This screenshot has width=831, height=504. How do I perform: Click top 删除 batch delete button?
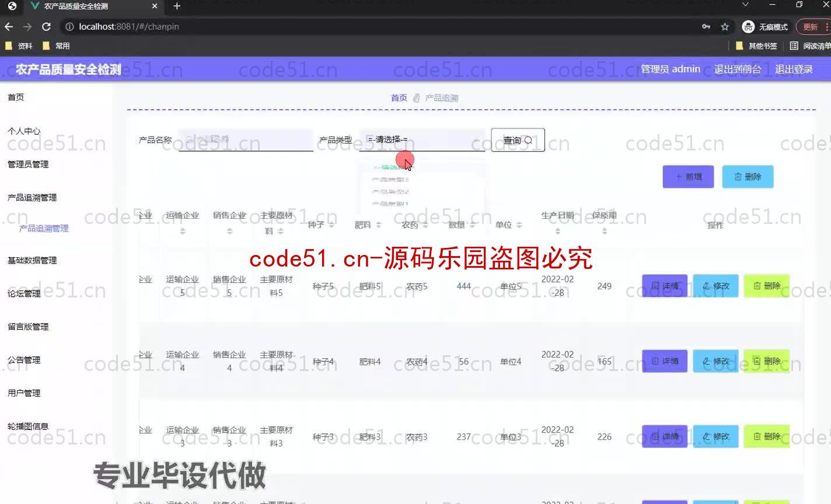pos(748,177)
